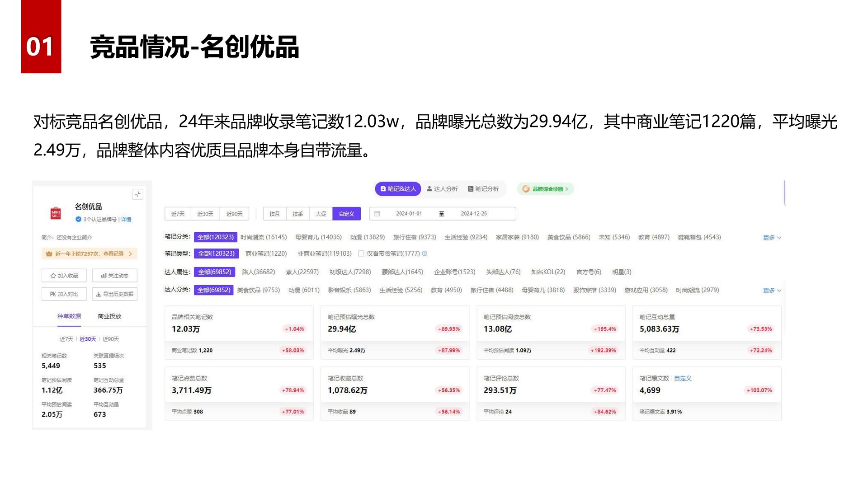Screen dimensions: 868x488
Task: Expand 更多 in 笔记分类 row
Action: [x=772, y=237]
